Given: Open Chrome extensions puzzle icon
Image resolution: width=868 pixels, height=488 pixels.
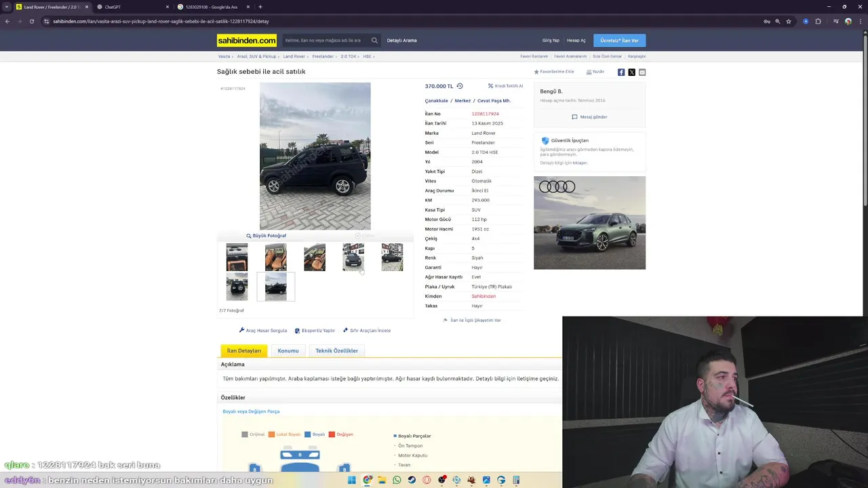Looking at the screenshot, I should (x=818, y=21).
